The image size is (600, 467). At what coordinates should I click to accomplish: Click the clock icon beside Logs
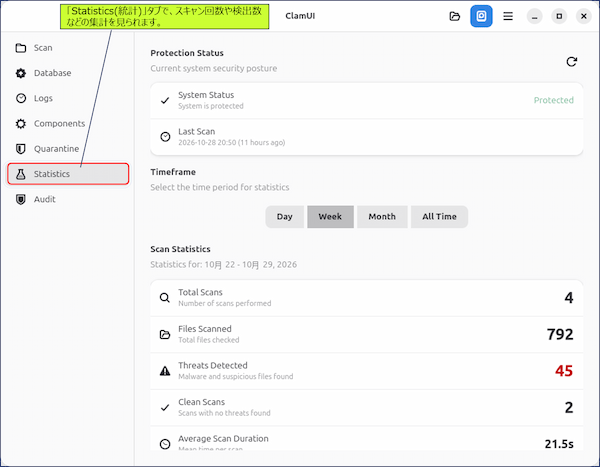pyautogui.click(x=21, y=98)
